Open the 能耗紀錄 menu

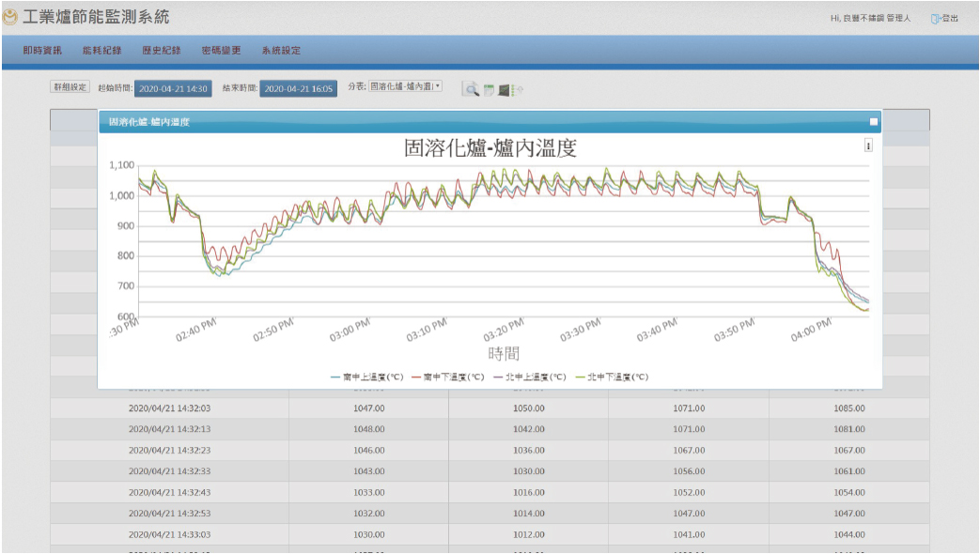coord(101,51)
